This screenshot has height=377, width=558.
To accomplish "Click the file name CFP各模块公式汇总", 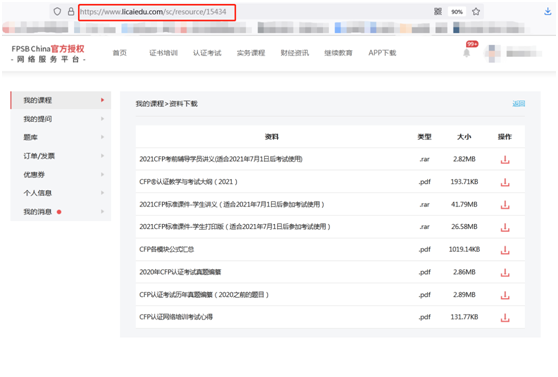I will tap(167, 249).
